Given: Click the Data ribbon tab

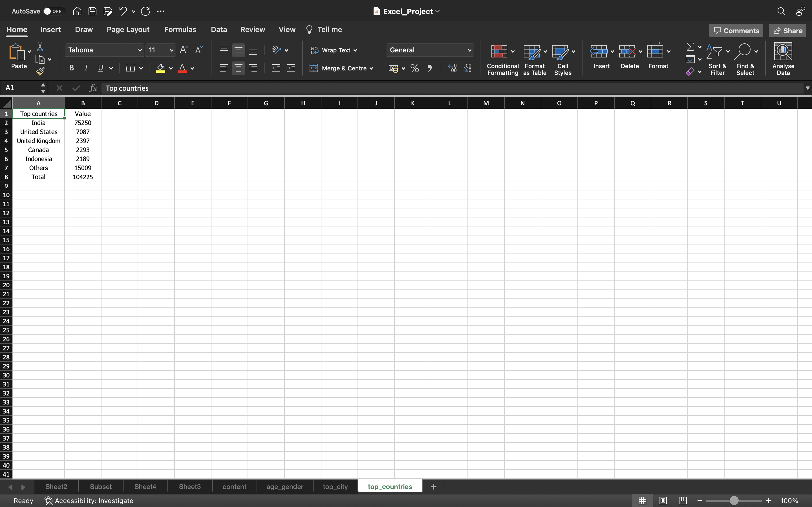Looking at the screenshot, I should [x=219, y=29].
